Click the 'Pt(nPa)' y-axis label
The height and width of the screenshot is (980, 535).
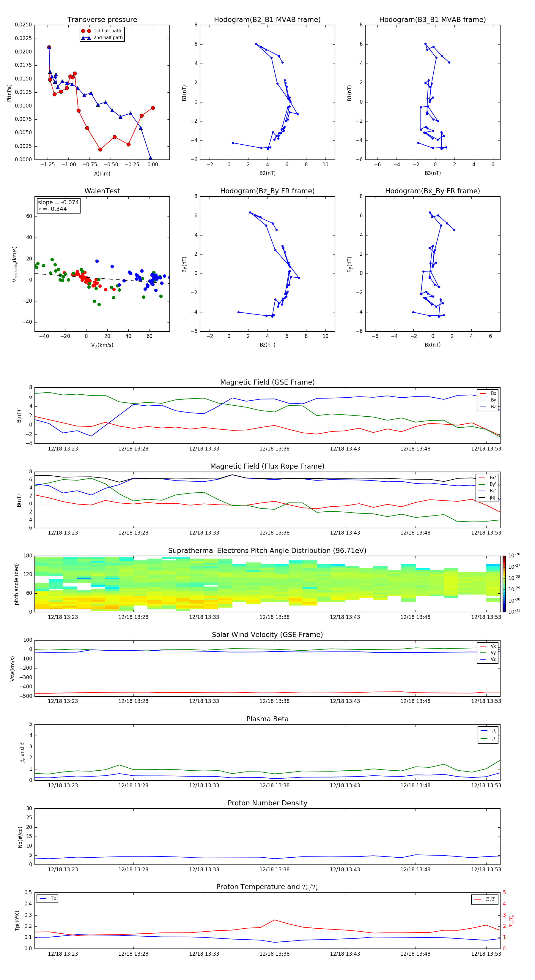9,92
